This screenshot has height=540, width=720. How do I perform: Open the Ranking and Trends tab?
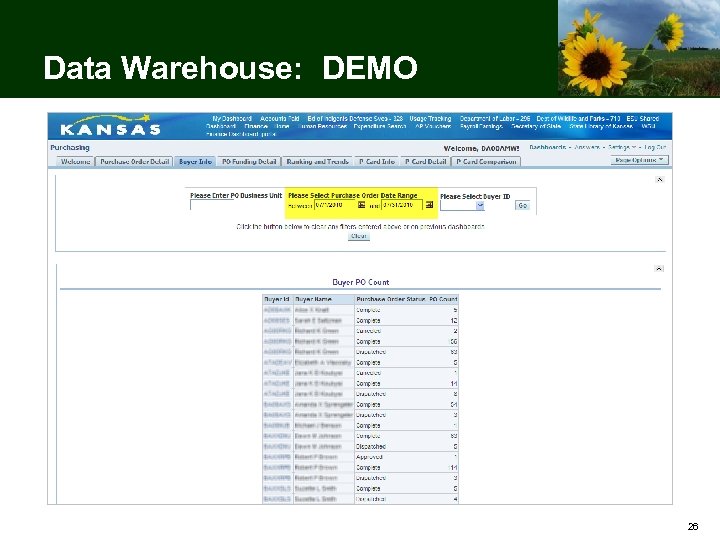pos(317,161)
